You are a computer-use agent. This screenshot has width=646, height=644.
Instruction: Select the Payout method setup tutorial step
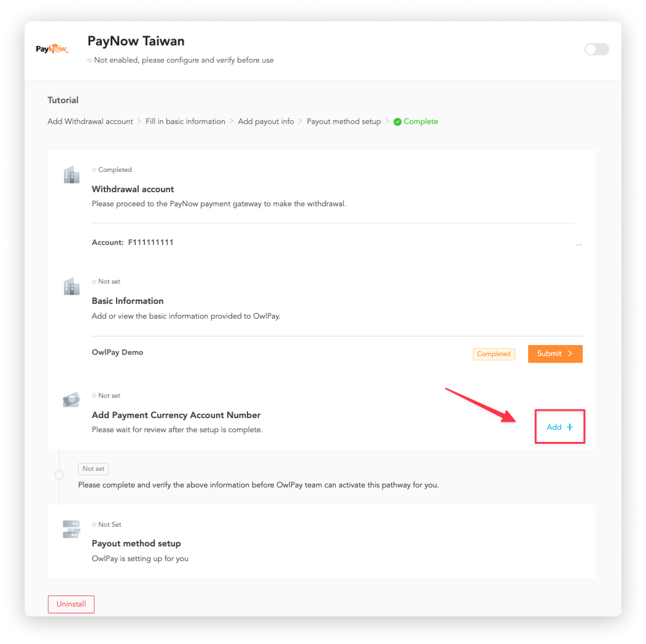click(344, 121)
